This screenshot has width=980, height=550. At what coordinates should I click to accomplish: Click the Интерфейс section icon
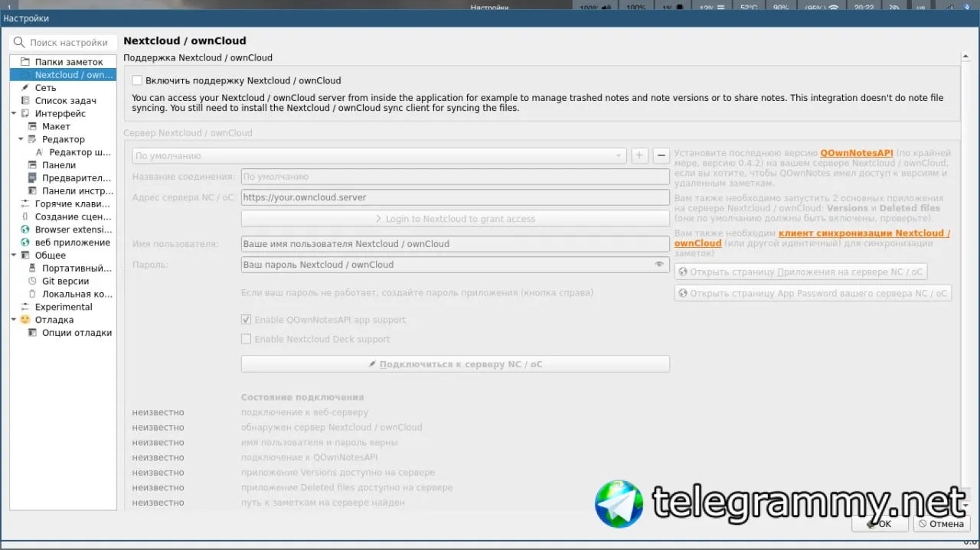tap(25, 114)
